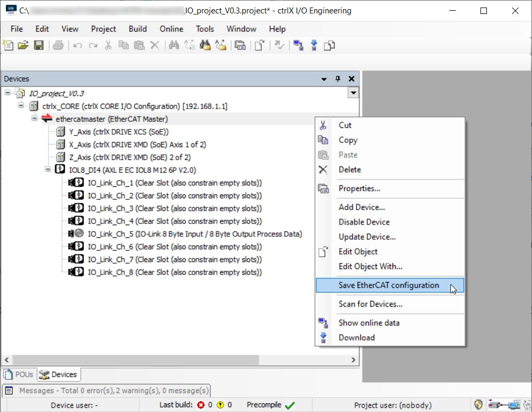This screenshot has height=412, width=532.
Task: Click the horizontal scrollbar thumb
Action: (136, 360)
